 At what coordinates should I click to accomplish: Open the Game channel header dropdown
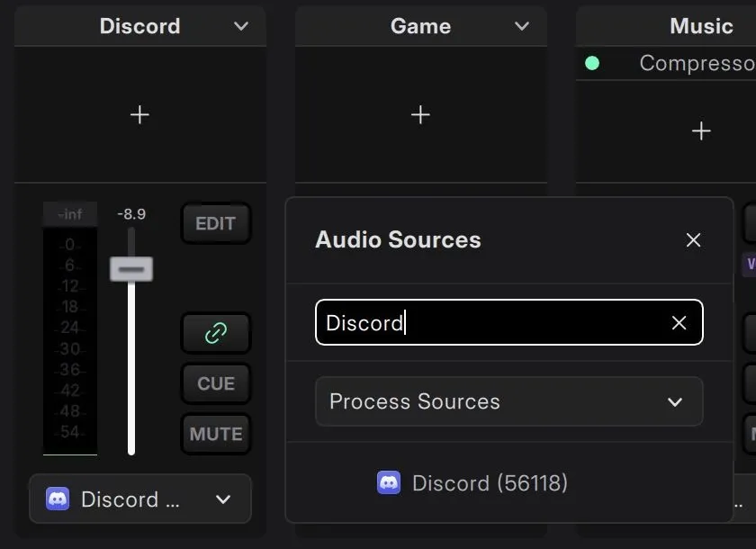pyautogui.click(x=522, y=26)
